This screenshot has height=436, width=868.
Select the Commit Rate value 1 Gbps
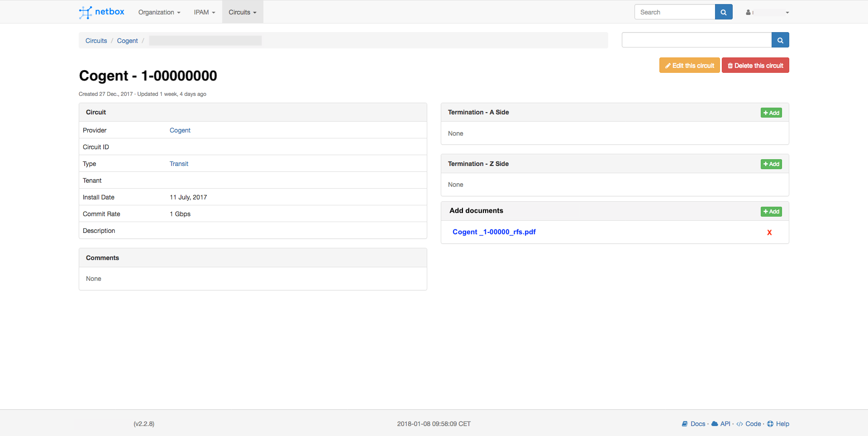coord(180,214)
